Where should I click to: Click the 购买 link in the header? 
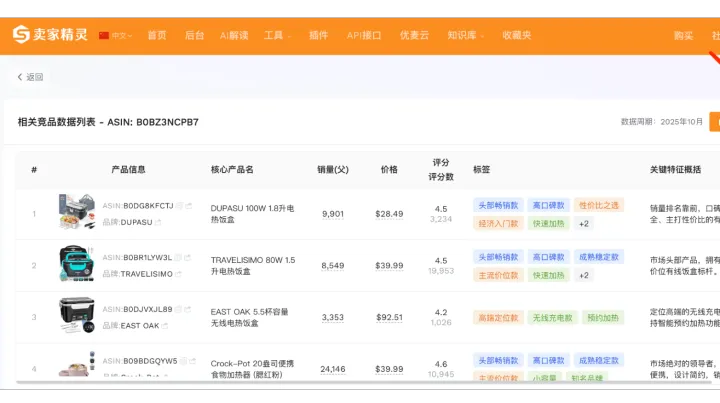click(683, 36)
